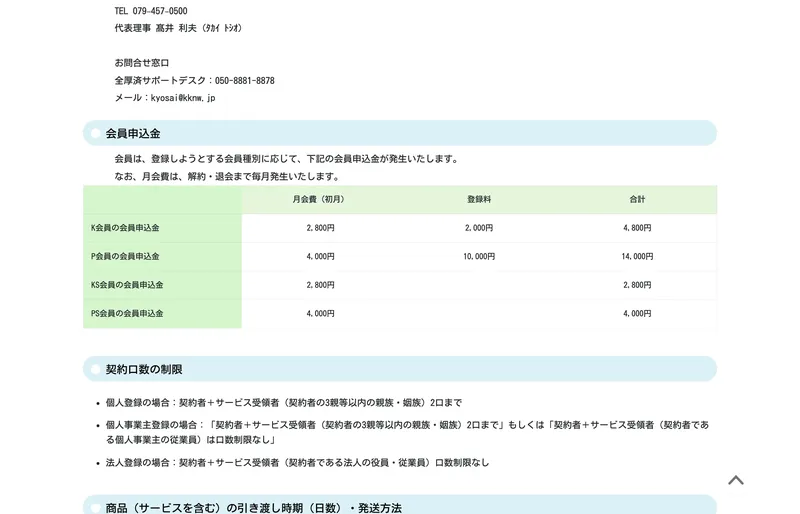Click PS会員 total 4,000円 cell
Image resolution: width=800 pixels, height=514 pixels.
pos(637,314)
